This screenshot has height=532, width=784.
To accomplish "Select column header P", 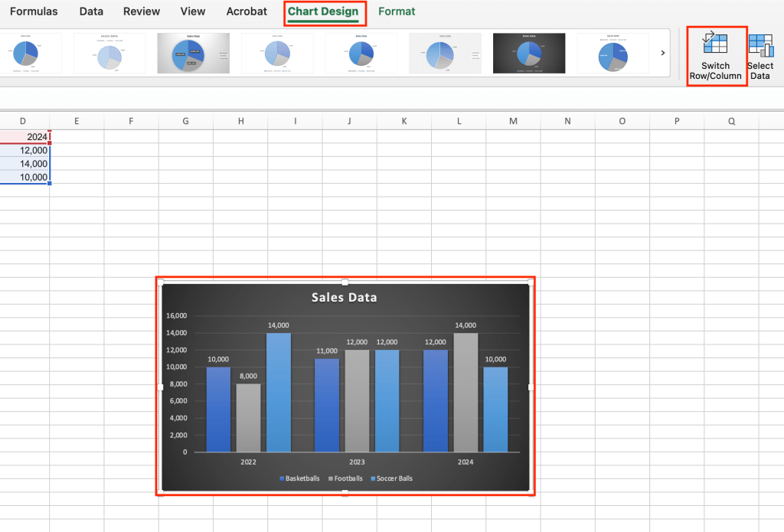I will 677,121.
